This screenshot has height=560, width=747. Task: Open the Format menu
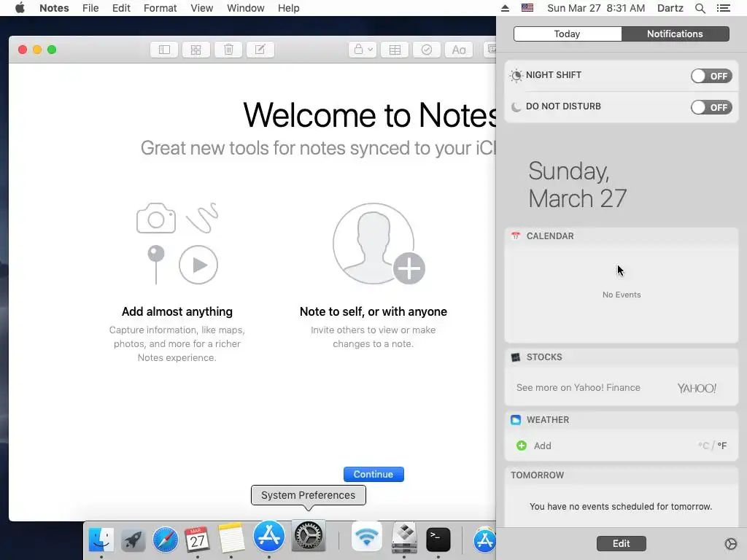pos(160,8)
